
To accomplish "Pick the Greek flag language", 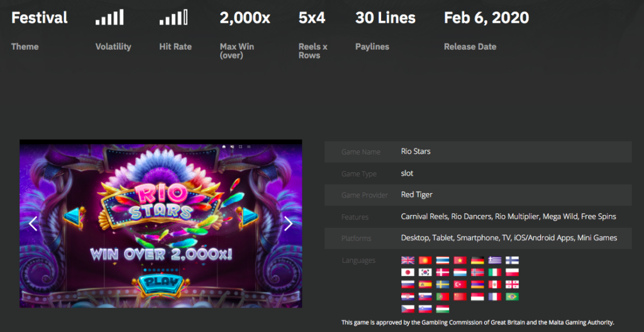I will coord(495,260).
